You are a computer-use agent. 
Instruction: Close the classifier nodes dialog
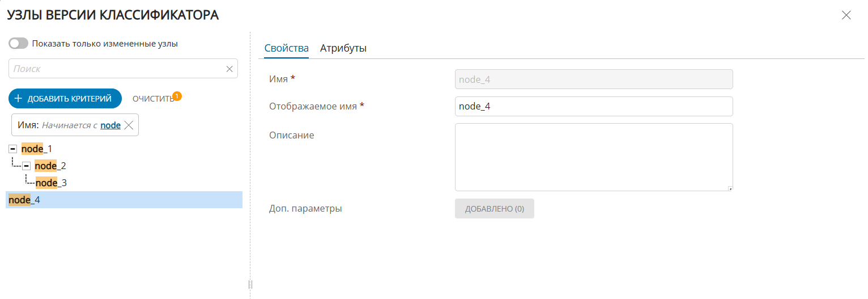(846, 15)
